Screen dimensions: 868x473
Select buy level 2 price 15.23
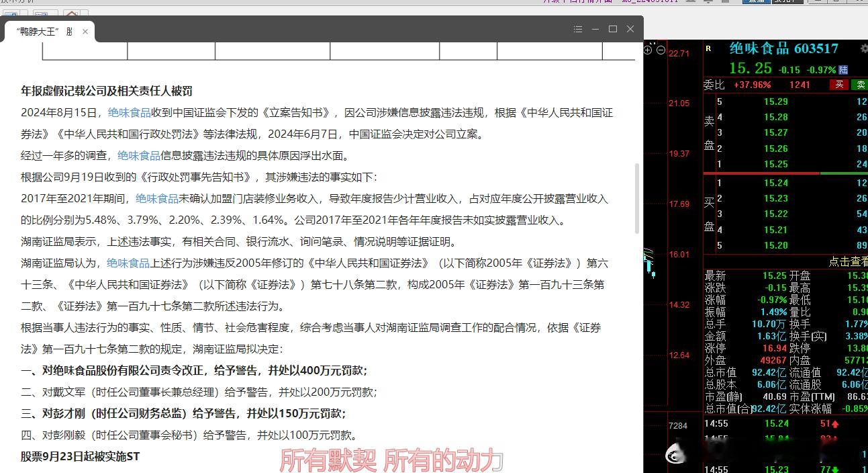tap(775, 198)
